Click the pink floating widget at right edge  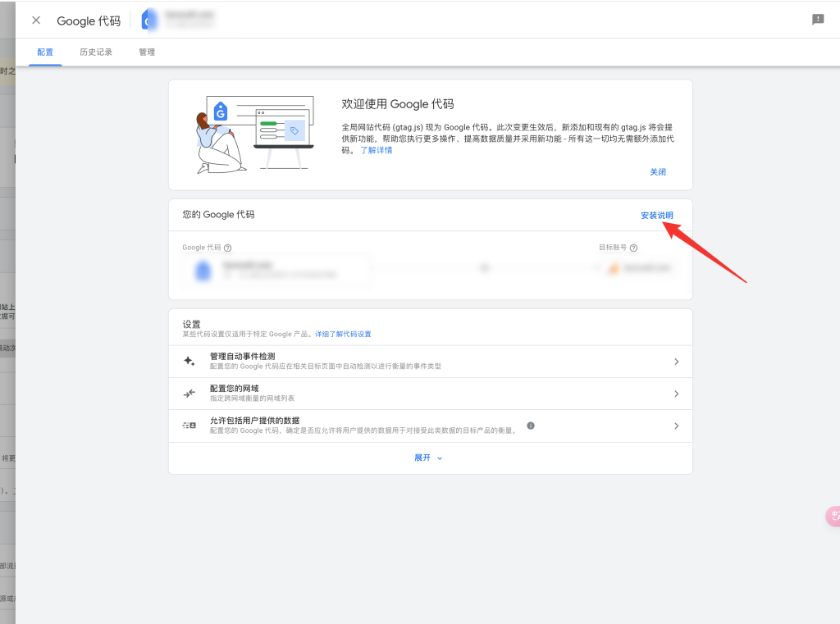[x=833, y=517]
